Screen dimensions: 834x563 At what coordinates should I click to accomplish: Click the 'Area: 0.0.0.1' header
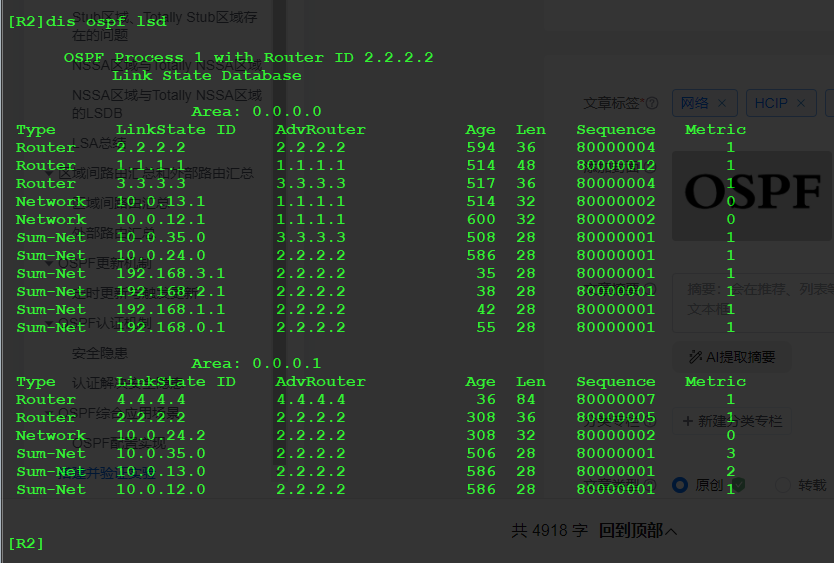(256, 363)
